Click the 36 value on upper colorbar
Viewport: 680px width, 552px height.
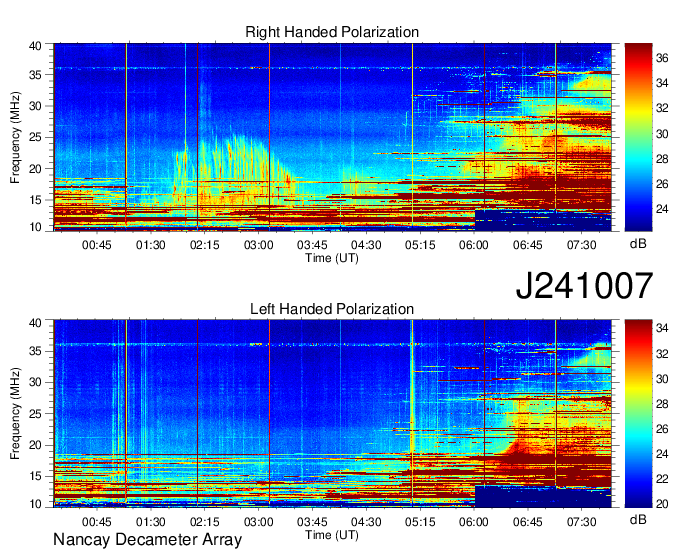tap(662, 58)
